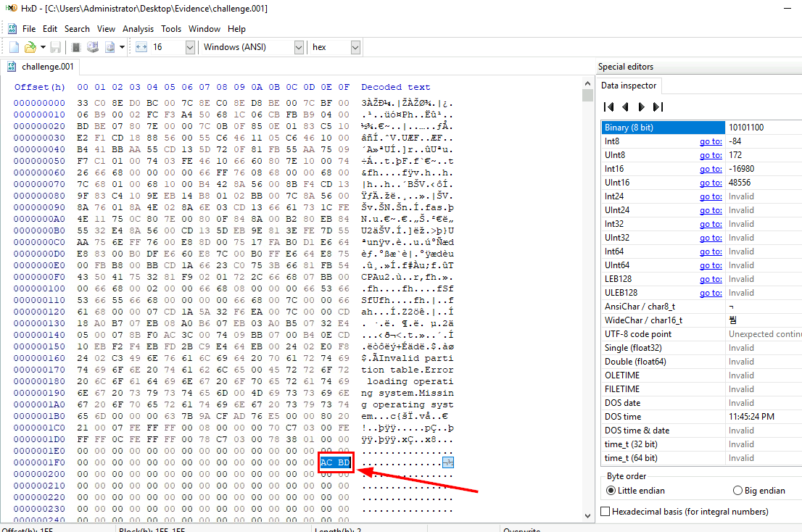
Task: Open the View menu
Action: [106, 29]
